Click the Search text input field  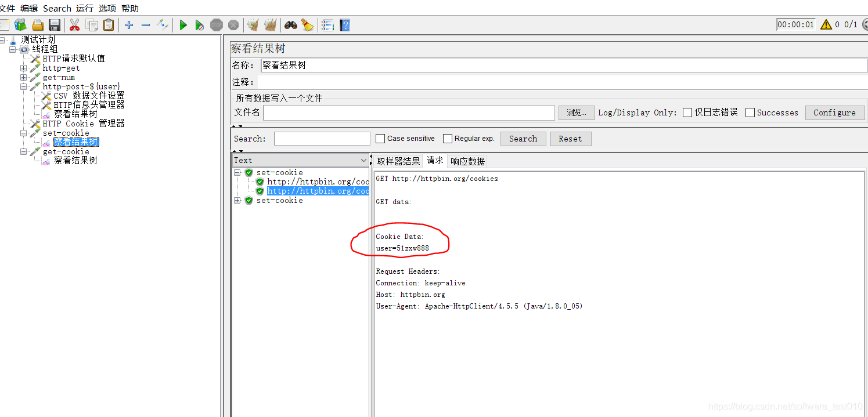pyautogui.click(x=322, y=139)
